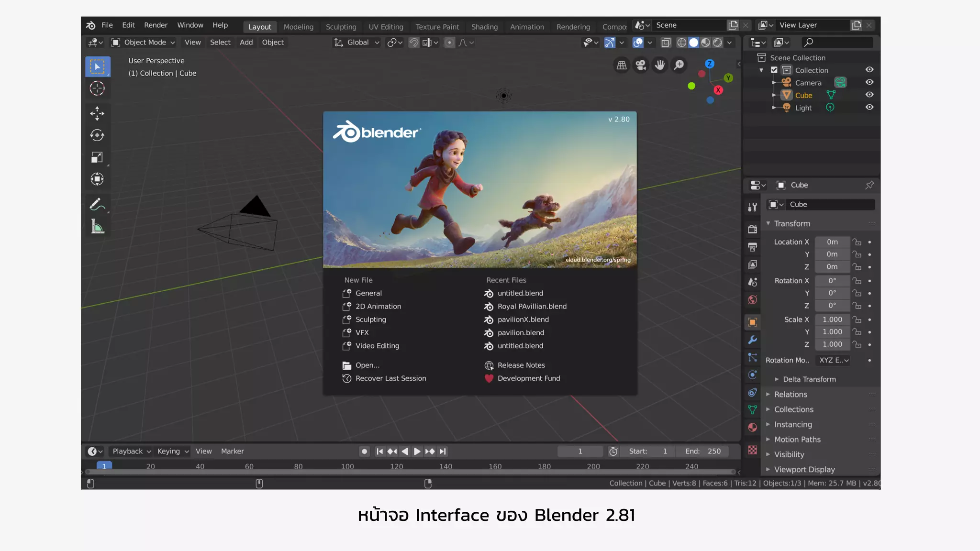This screenshot has height=551, width=980.
Task: Open the Object Mode dropdown
Action: click(144, 43)
